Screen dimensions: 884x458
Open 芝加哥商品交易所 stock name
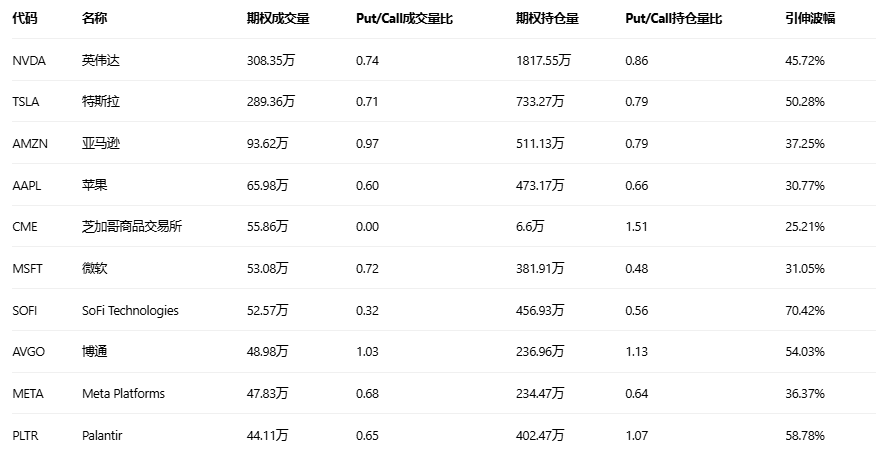[x=132, y=227]
